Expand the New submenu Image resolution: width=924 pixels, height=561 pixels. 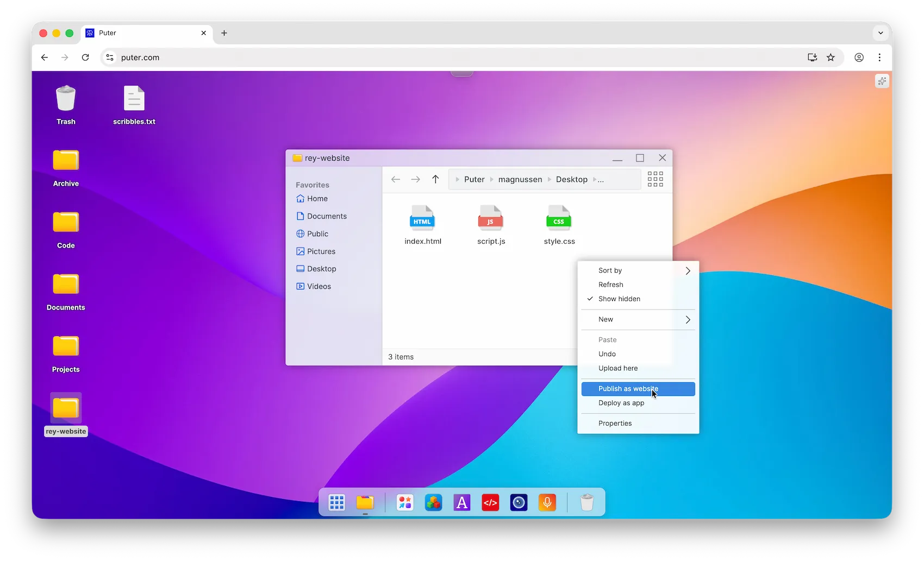pyautogui.click(x=605, y=319)
